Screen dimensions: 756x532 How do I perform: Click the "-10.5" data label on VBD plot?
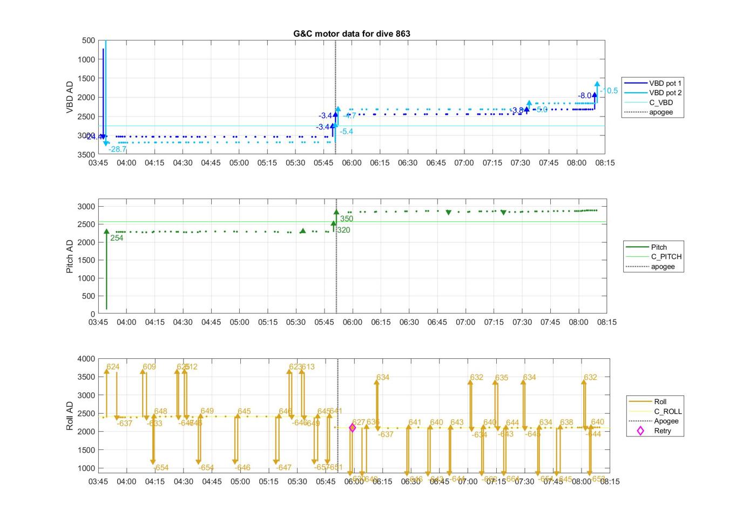tap(609, 91)
